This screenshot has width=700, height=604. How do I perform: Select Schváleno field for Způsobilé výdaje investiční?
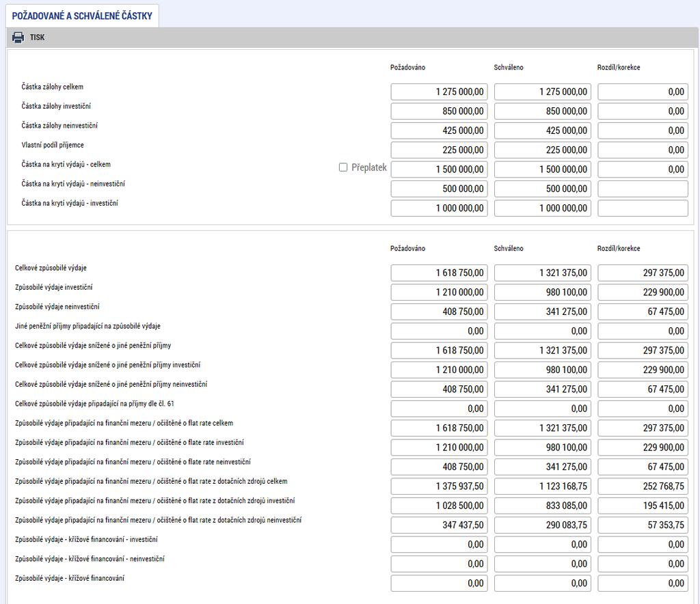coord(542,292)
